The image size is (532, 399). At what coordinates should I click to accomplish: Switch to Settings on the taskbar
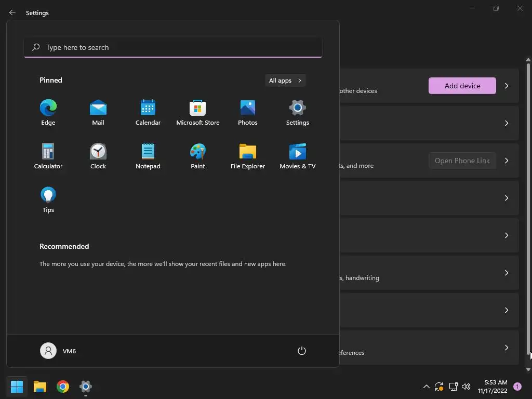pos(86,387)
